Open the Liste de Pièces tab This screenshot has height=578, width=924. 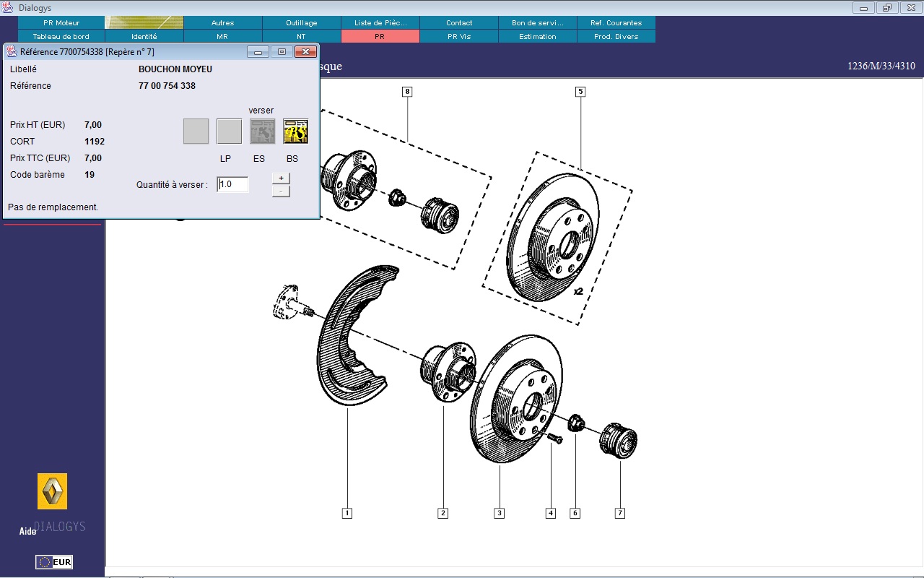click(380, 23)
